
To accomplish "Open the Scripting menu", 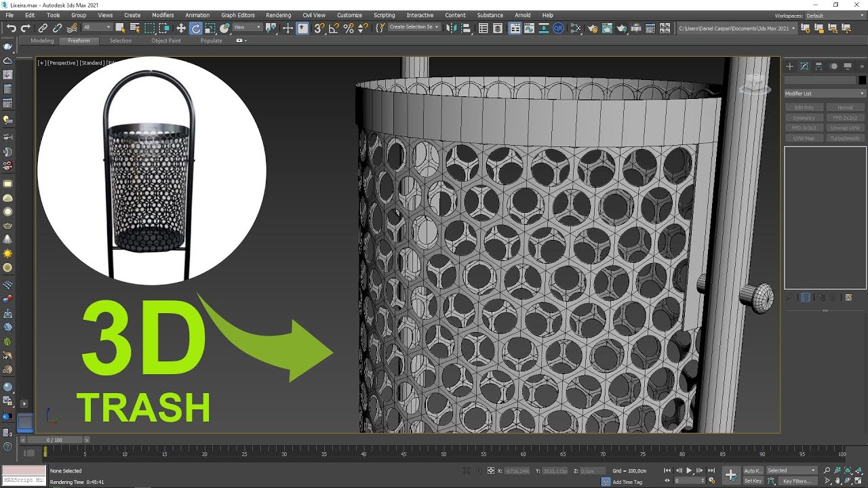I will pos(384,15).
